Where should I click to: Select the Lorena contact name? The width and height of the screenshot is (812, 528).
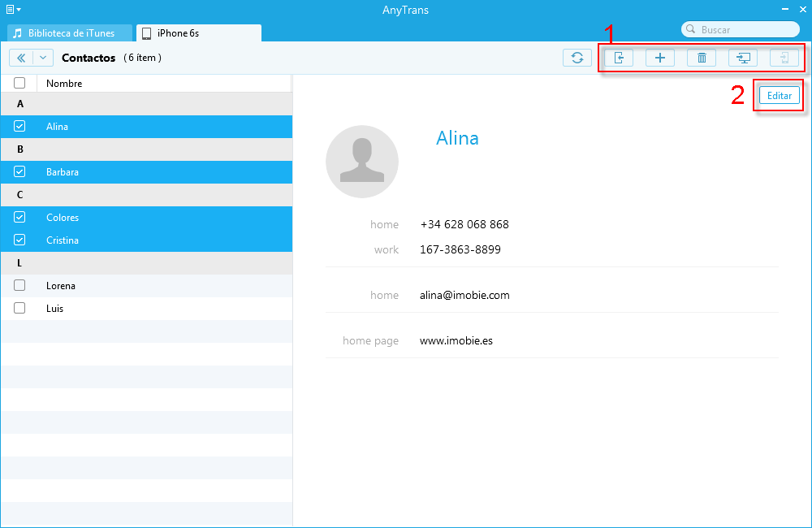61,285
